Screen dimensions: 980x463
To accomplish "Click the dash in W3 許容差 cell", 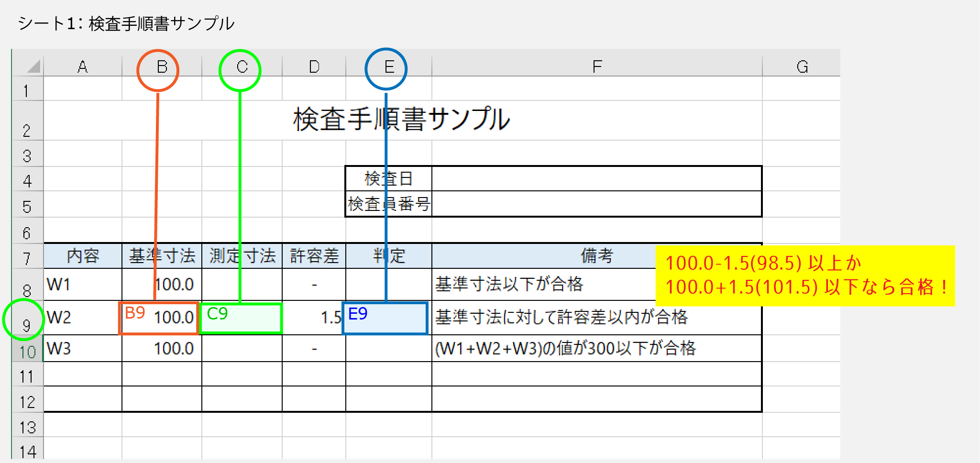I will coord(314,348).
